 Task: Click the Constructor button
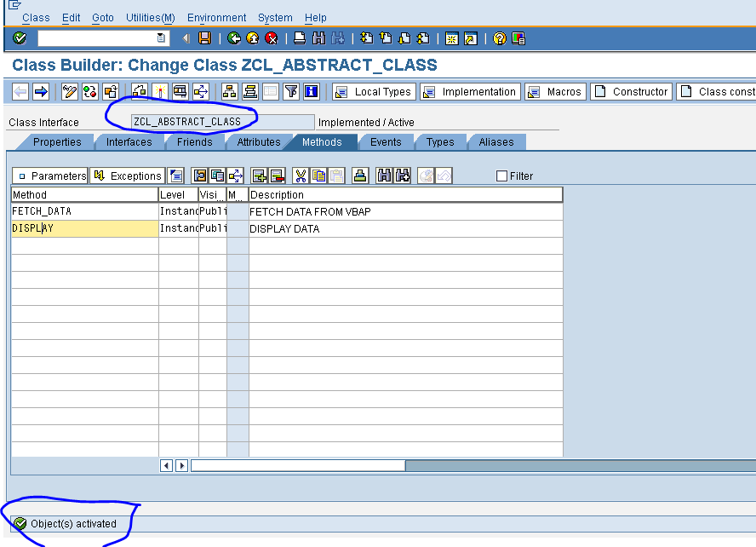[x=631, y=92]
